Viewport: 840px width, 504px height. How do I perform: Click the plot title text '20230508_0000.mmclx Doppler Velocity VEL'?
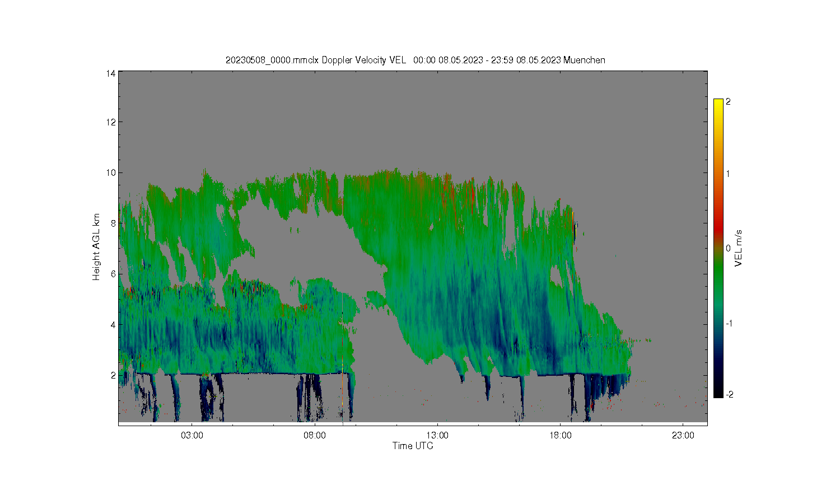(315, 60)
